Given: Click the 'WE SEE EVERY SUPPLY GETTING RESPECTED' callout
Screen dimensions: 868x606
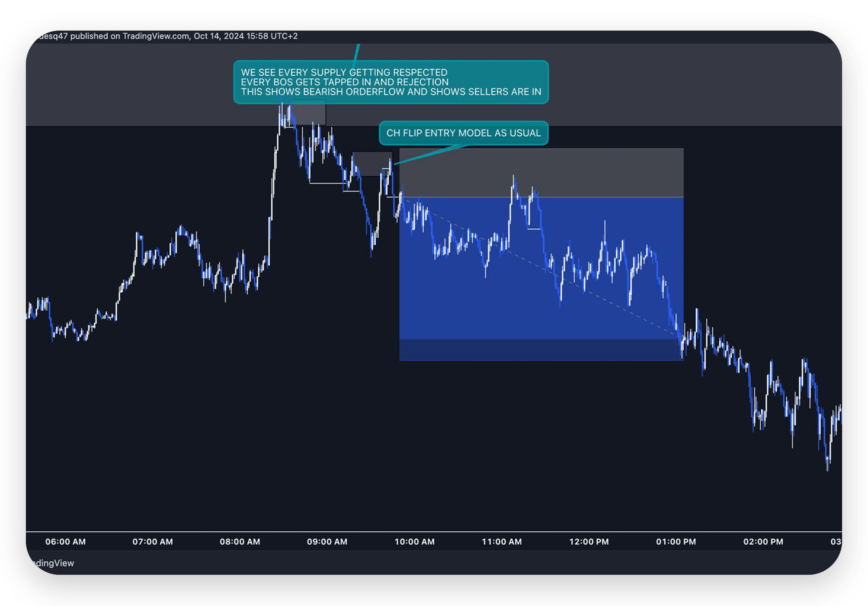Looking at the screenshot, I should pos(391,82).
